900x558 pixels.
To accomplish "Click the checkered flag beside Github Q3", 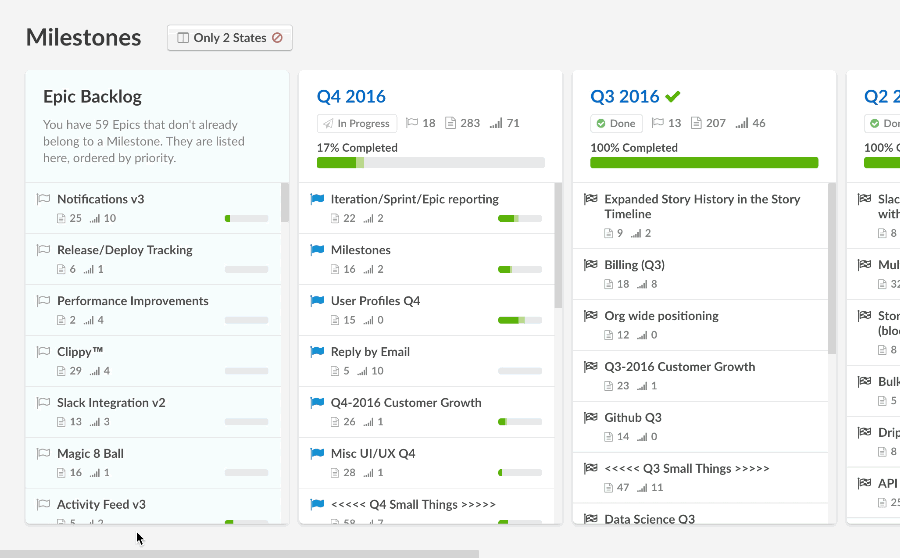I will click(591, 418).
